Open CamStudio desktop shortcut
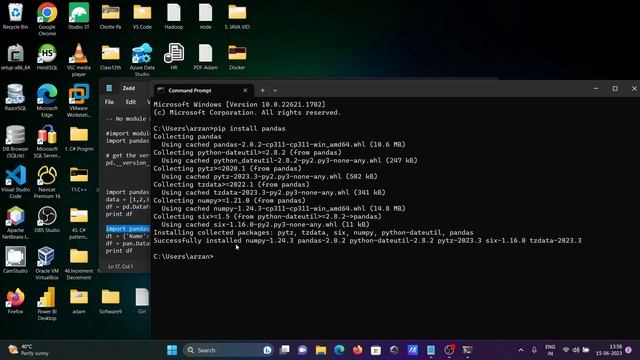The width and height of the screenshot is (640, 360). pyautogui.click(x=16, y=260)
